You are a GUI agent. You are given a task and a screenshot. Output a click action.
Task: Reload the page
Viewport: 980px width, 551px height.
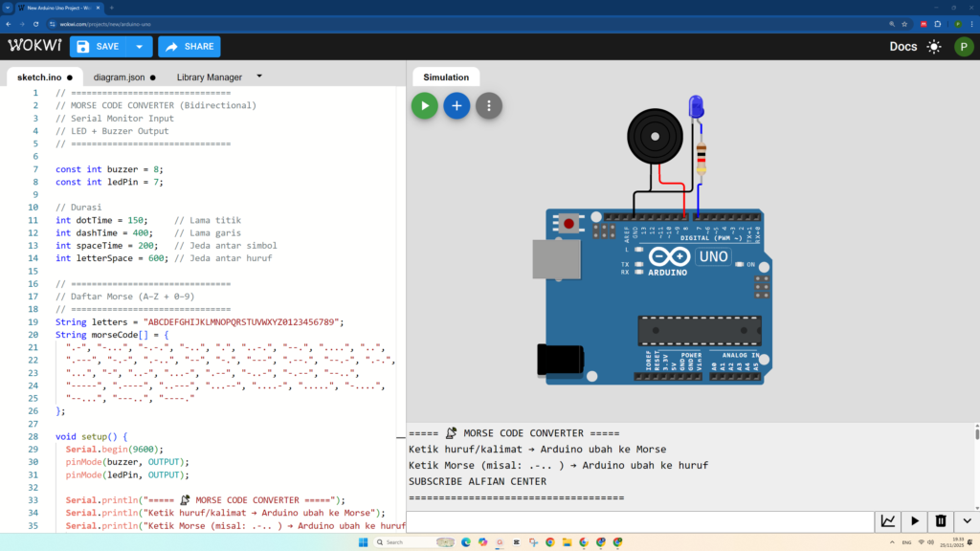(35, 24)
